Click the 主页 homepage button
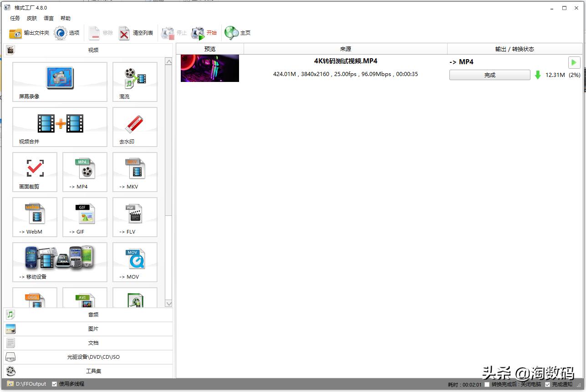 pyautogui.click(x=237, y=33)
